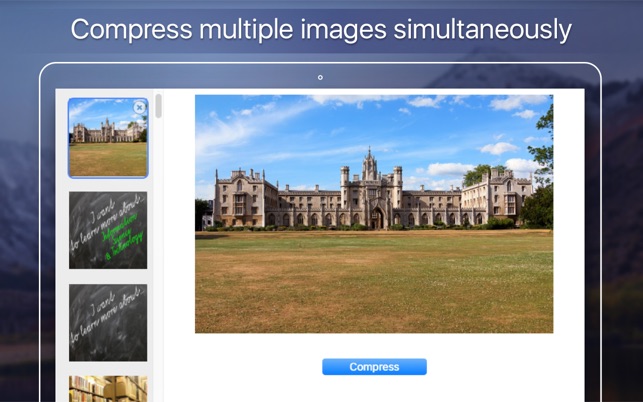Select the chalkboard thumbnail with green writing
This screenshot has height=402, width=643.
(x=108, y=230)
